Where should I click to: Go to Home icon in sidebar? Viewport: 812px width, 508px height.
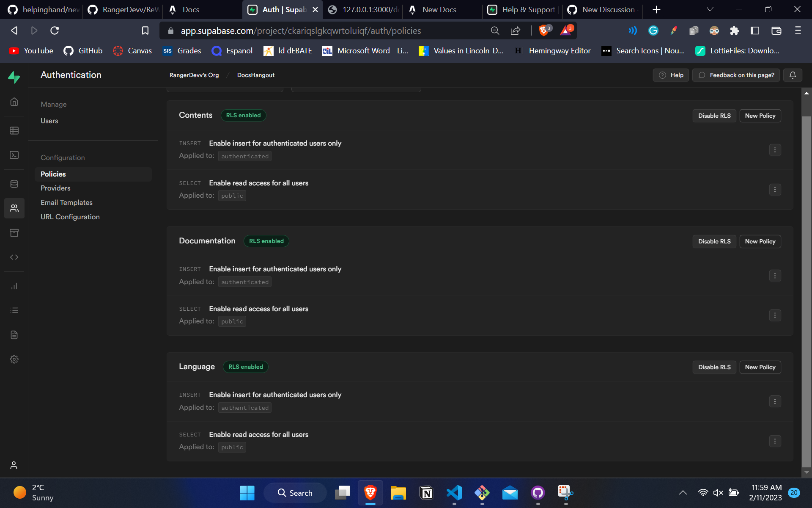pyautogui.click(x=14, y=102)
